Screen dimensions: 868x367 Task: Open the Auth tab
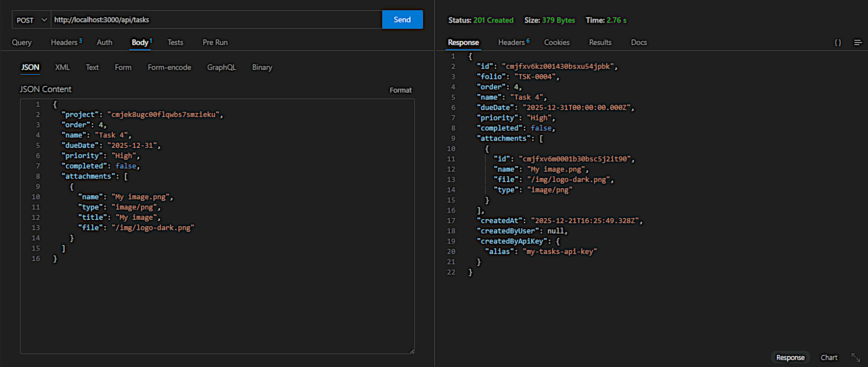click(104, 42)
